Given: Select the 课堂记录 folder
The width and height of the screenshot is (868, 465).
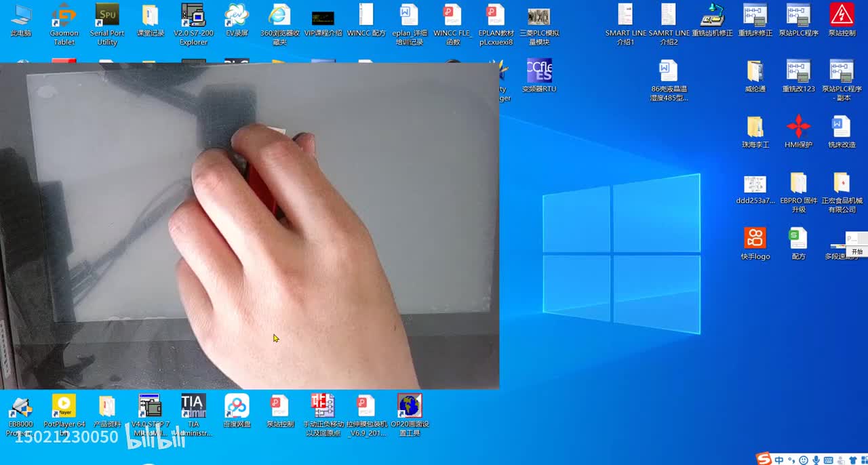Looking at the screenshot, I should (150, 21).
